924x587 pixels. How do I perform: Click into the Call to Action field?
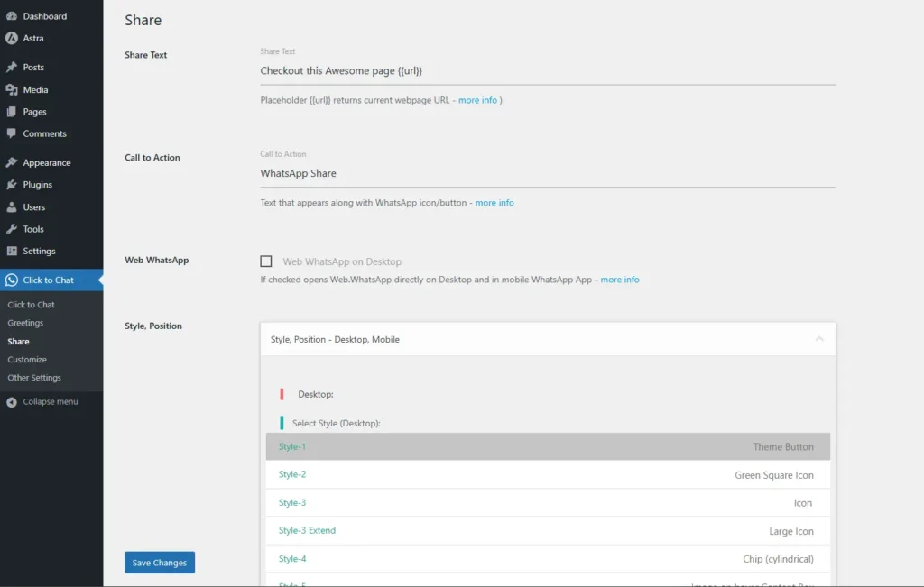pyautogui.click(x=547, y=173)
